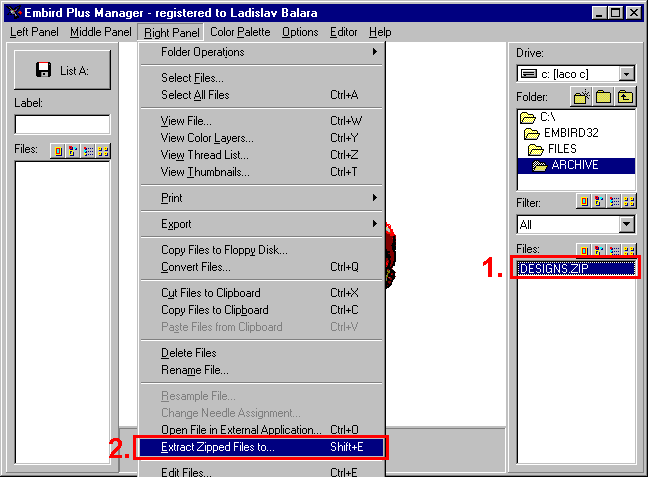The height and width of the screenshot is (477, 648).
Task: Choose Rename File... menu item
Action: click(x=261, y=370)
